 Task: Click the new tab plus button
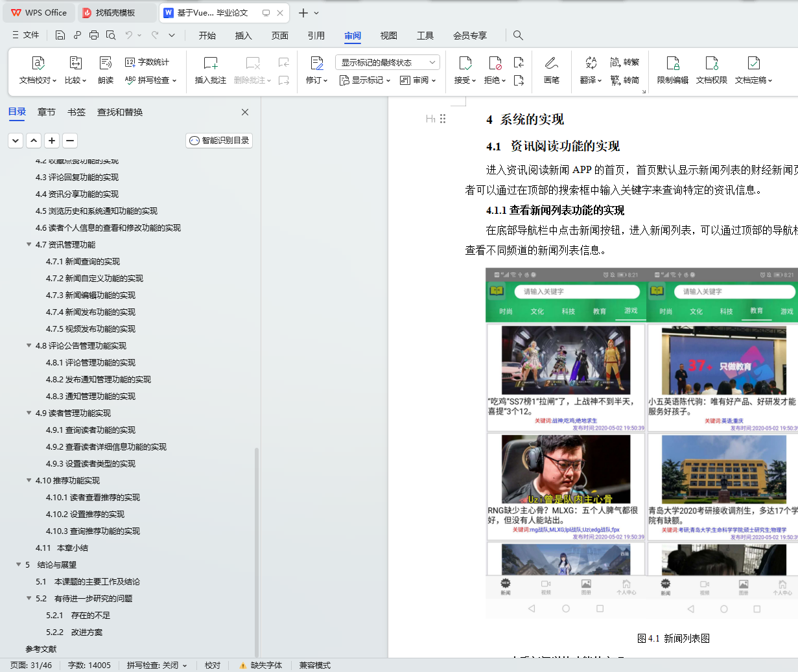(x=303, y=13)
